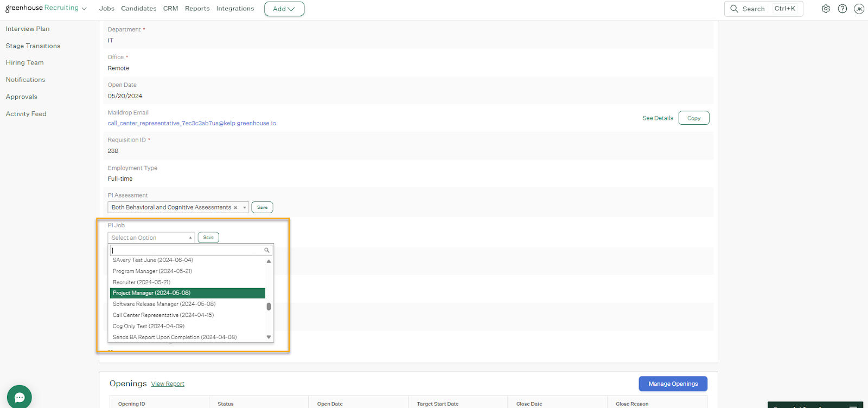Click the magnifier icon in PI Job search
This screenshot has height=408, width=868.
[x=267, y=250]
